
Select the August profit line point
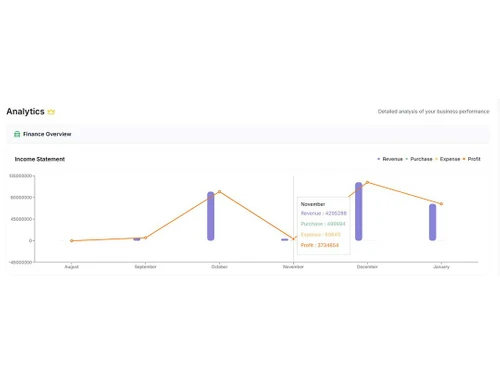pos(71,240)
